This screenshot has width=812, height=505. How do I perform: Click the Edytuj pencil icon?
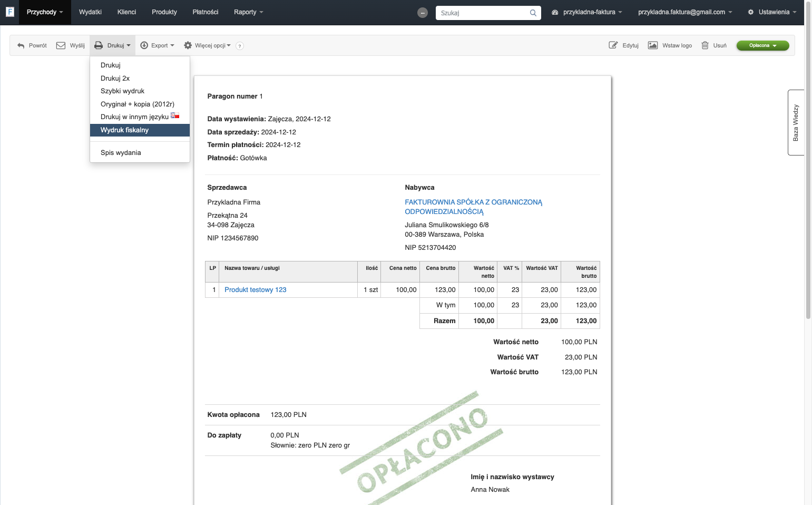pos(613,45)
